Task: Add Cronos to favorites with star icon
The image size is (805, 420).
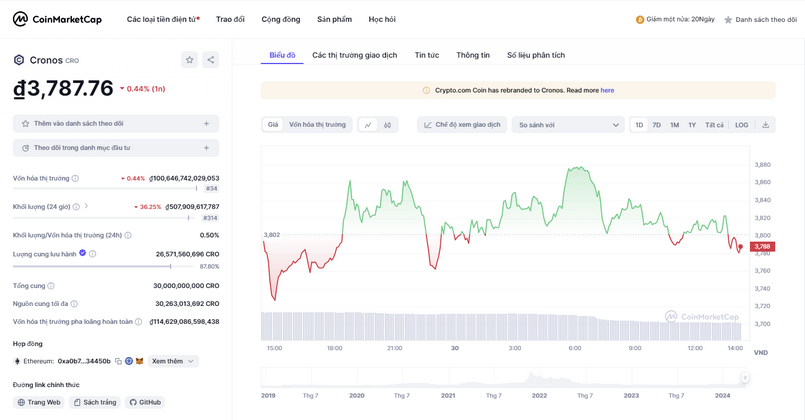Action: coord(189,60)
